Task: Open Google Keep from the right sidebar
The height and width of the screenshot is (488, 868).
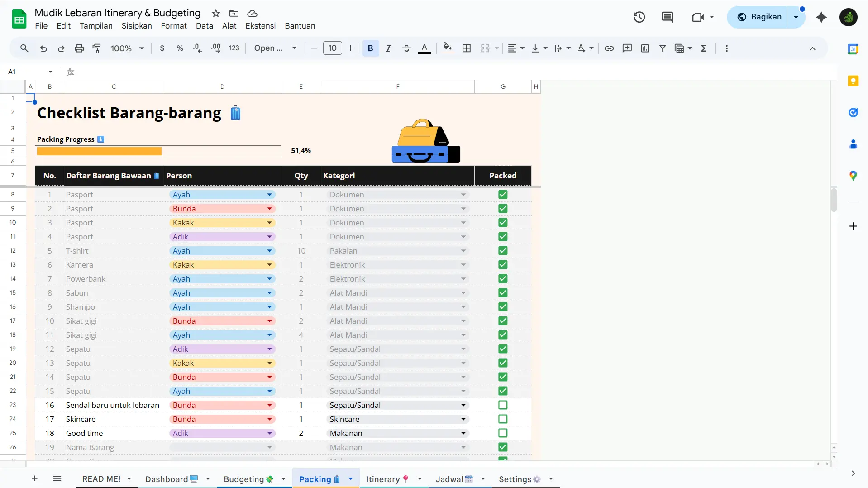Action: pos(854,81)
